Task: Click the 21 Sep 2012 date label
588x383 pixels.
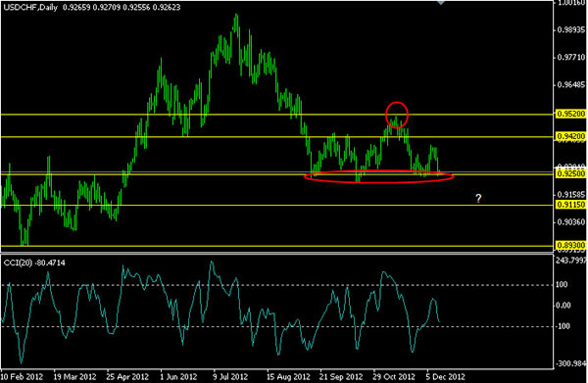Action: pos(341,376)
